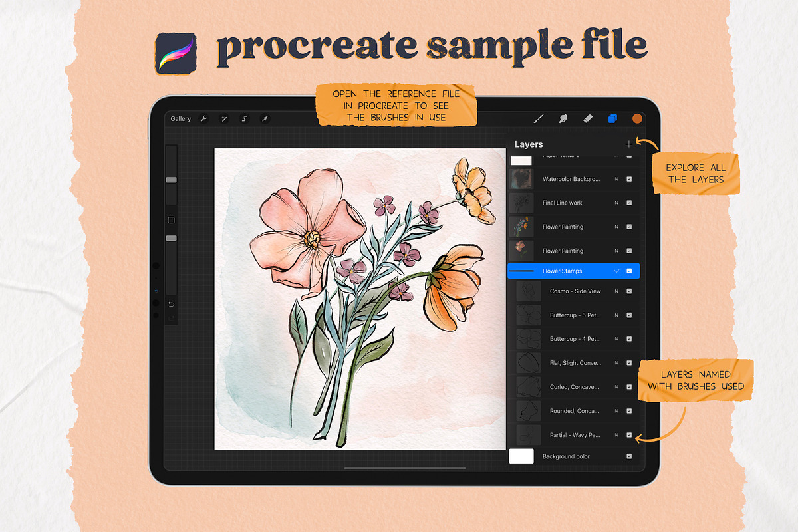
Task: Click the Curled, Concave... layer thumbnail
Action: click(x=529, y=387)
